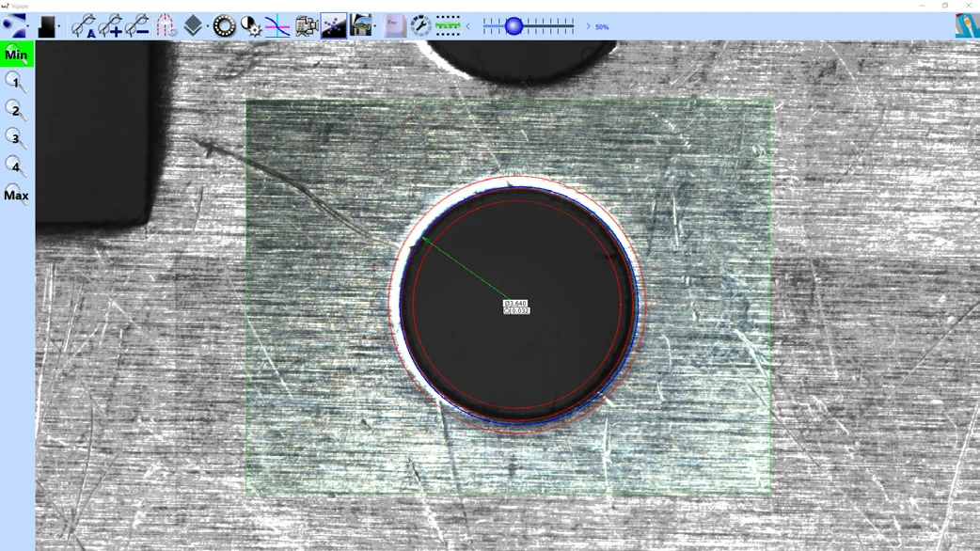This screenshot has width=980, height=551.
Task: Select magnifier zoom level 4
Action: point(16,166)
